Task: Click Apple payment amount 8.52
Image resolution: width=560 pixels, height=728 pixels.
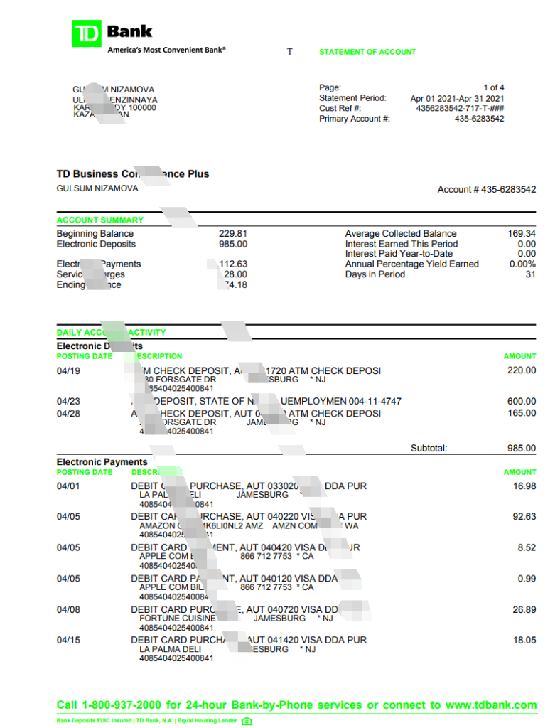Action: 527,547
